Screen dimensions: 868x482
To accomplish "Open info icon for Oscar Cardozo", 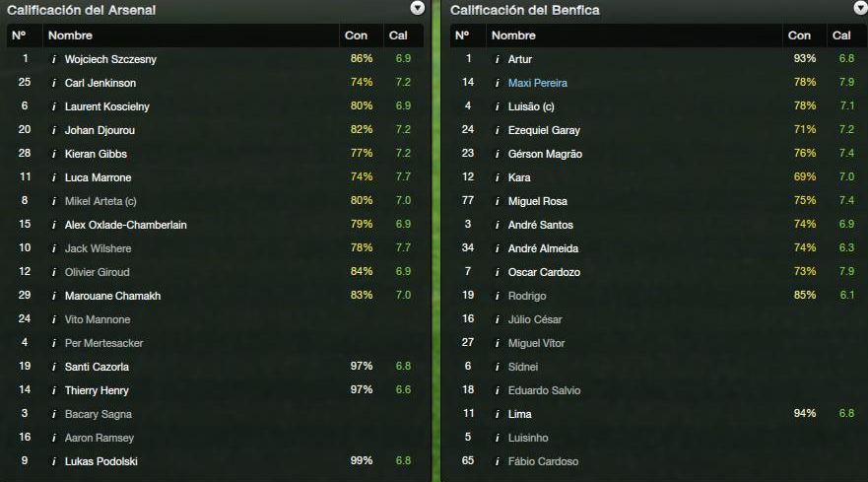I will tap(498, 273).
